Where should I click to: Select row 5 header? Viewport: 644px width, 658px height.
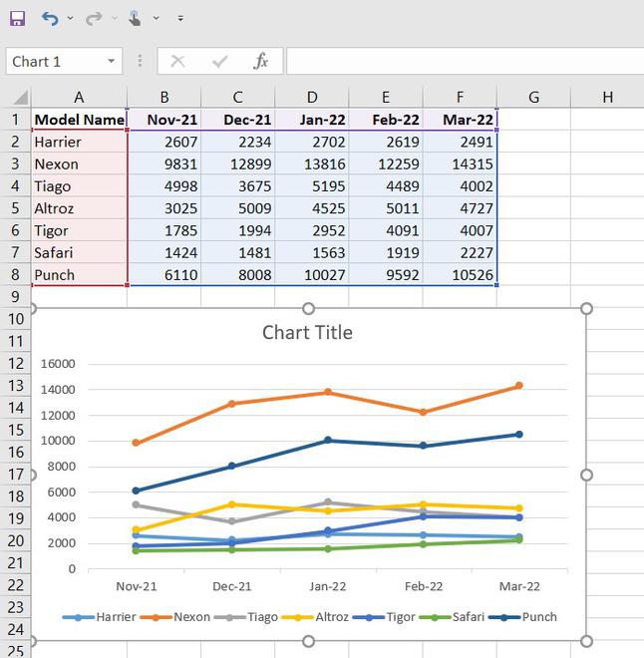point(16,208)
